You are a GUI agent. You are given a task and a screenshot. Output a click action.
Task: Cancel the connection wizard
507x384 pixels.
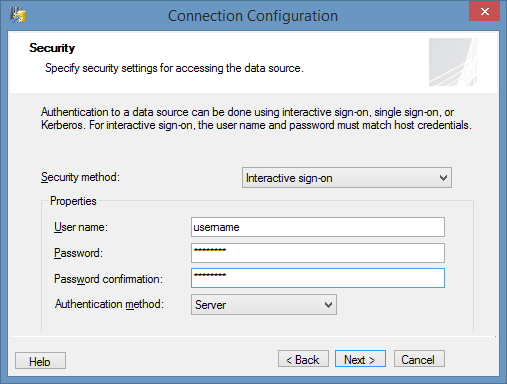click(x=419, y=359)
